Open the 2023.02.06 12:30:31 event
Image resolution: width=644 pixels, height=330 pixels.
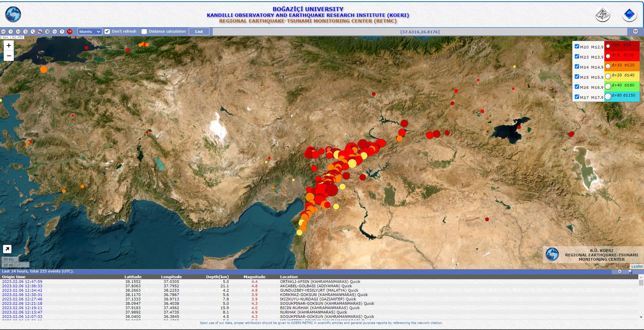(x=22, y=295)
